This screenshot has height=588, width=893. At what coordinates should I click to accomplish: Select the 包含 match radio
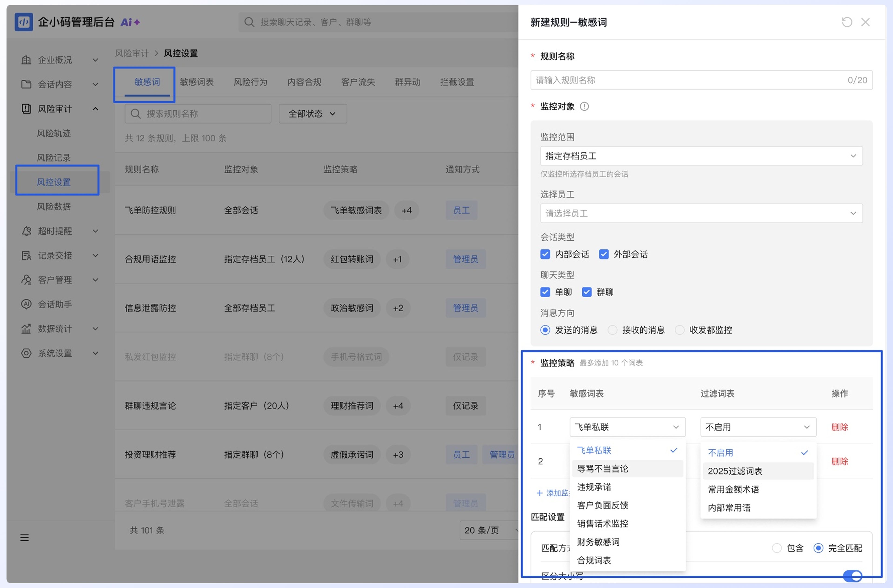click(777, 548)
